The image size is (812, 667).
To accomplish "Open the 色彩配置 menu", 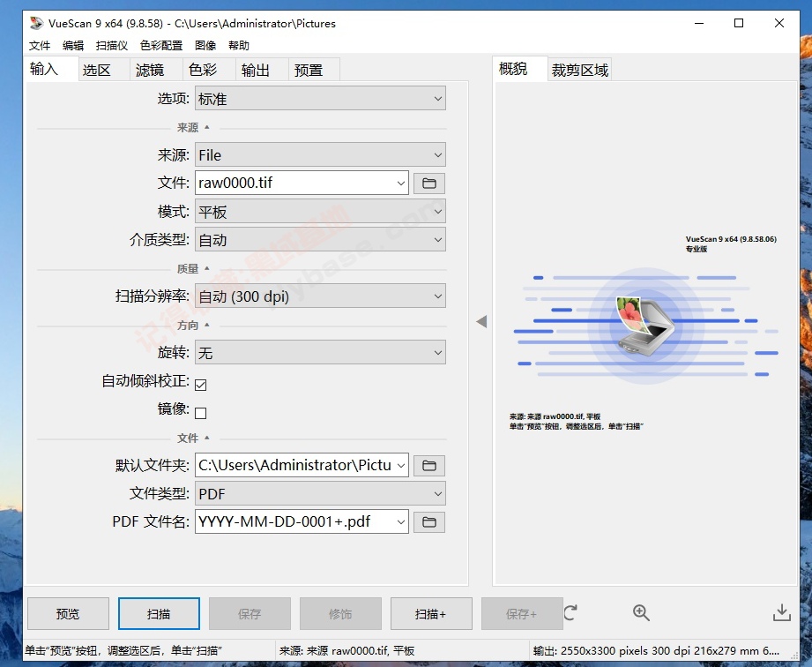I will [161, 46].
